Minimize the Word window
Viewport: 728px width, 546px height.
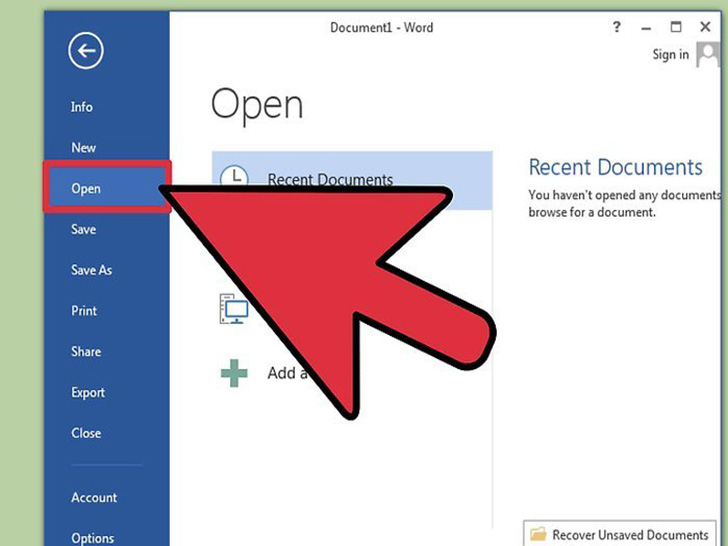646,28
